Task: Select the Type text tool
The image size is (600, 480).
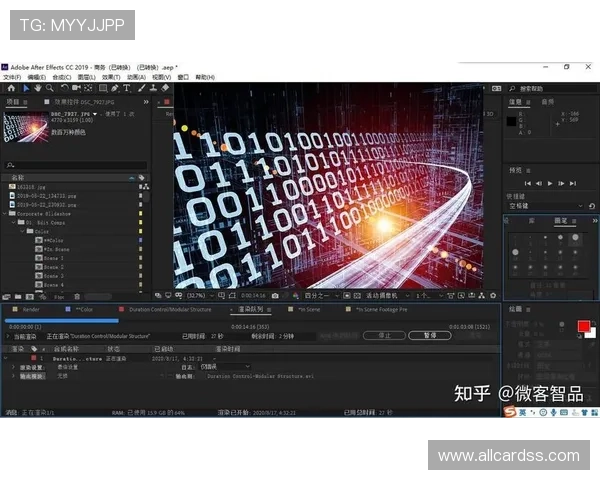Action: (x=127, y=88)
